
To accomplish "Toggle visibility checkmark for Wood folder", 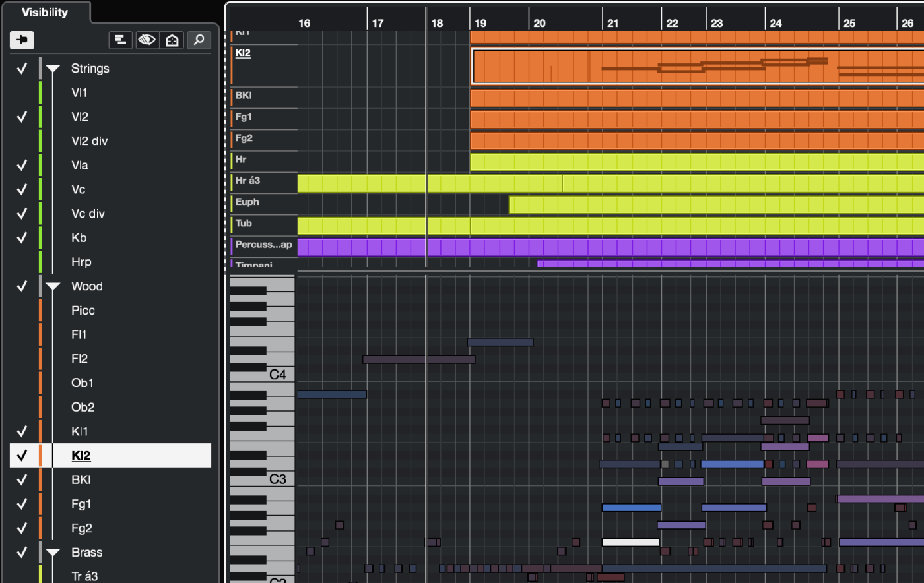I will (22, 286).
